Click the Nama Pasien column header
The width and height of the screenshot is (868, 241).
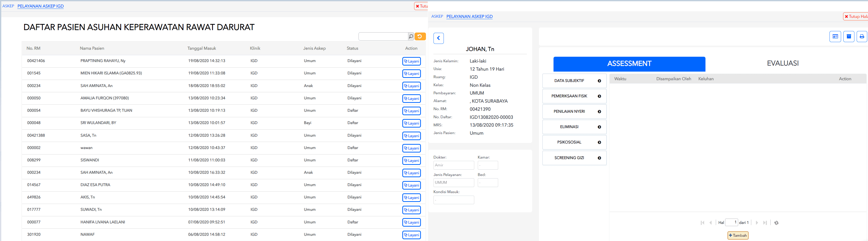pyautogui.click(x=92, y=48)
